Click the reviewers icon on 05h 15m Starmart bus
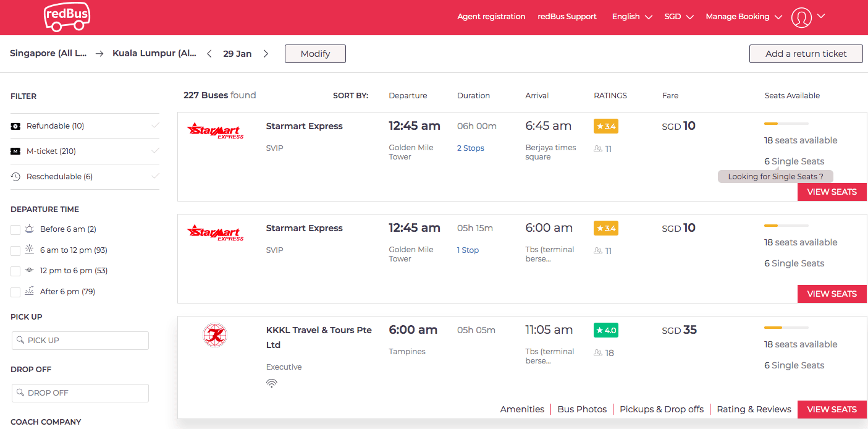This screenshot has width=868, height=429. tap(598, 251)
